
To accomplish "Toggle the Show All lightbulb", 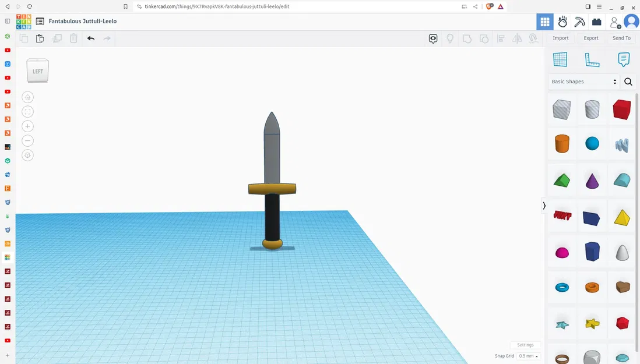I will point(450,38).
